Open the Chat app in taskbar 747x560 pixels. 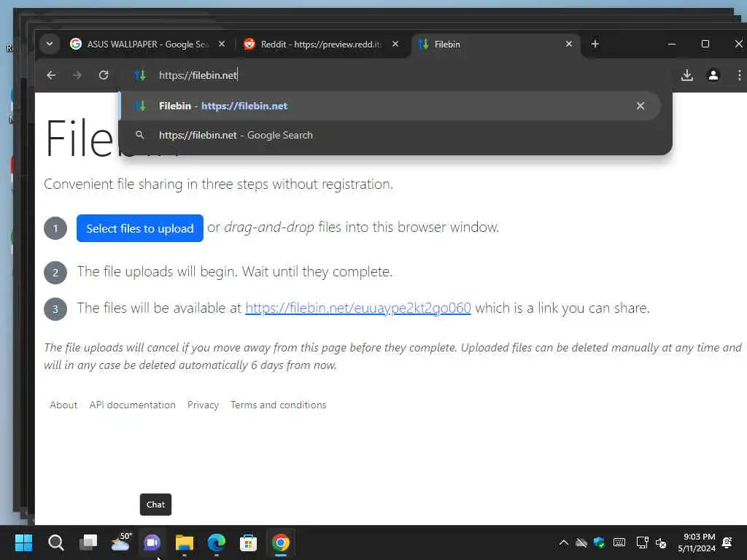(152, 542)
